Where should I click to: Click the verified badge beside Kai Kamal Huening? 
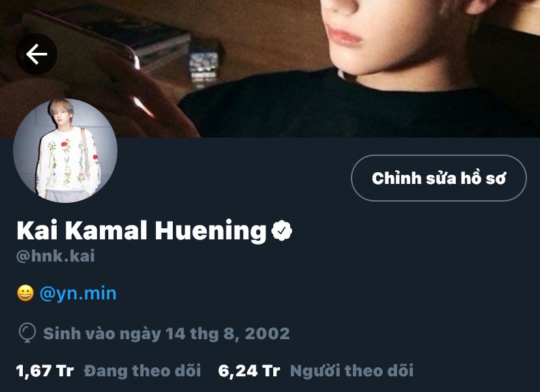click(x=282, y=230)
